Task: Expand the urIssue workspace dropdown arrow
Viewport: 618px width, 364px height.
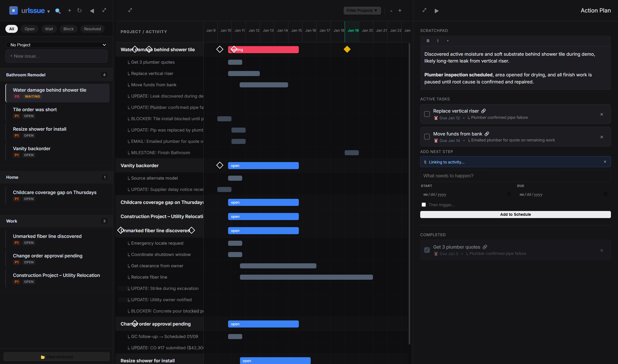Action: point(48,12)
